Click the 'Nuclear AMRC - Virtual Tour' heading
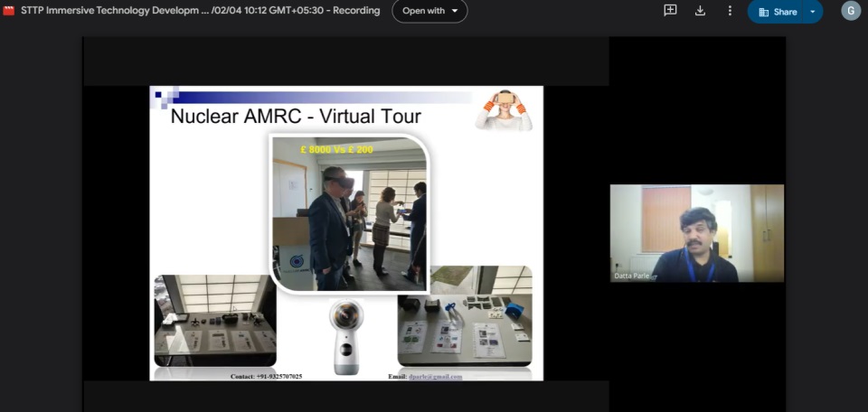The image size is (868, 412). (x=296, y=117)
